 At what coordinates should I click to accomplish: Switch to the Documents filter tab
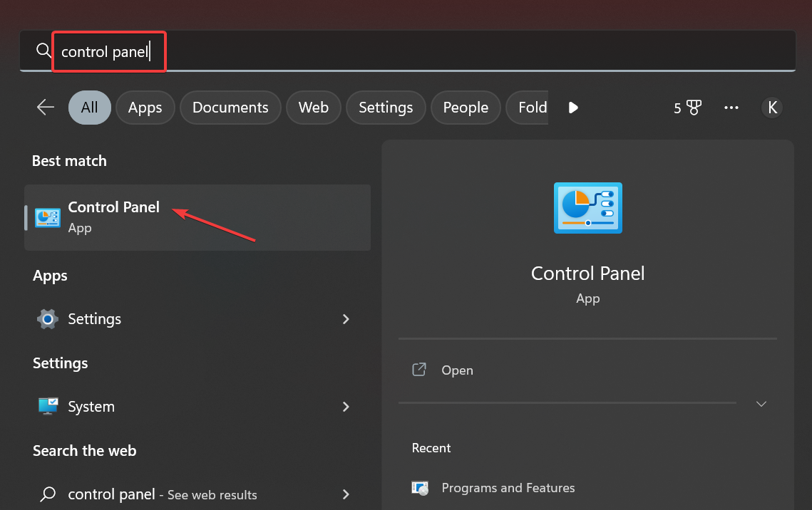(x=230, y=108)
